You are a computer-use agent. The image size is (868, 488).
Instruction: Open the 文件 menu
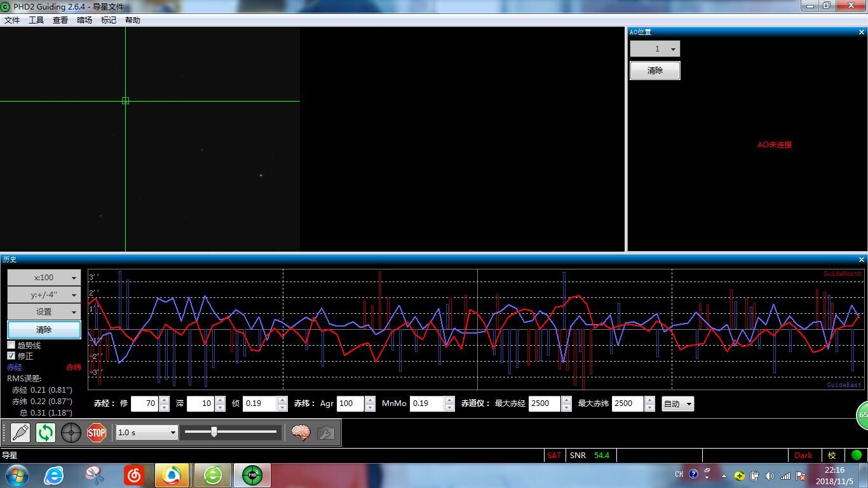[12, 20]
